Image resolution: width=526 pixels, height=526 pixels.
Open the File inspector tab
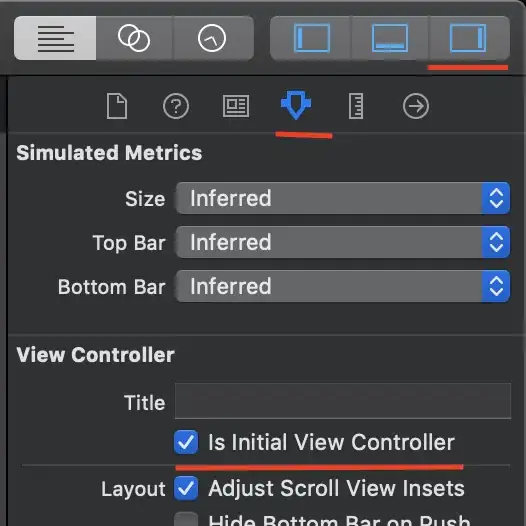[117, 106]
